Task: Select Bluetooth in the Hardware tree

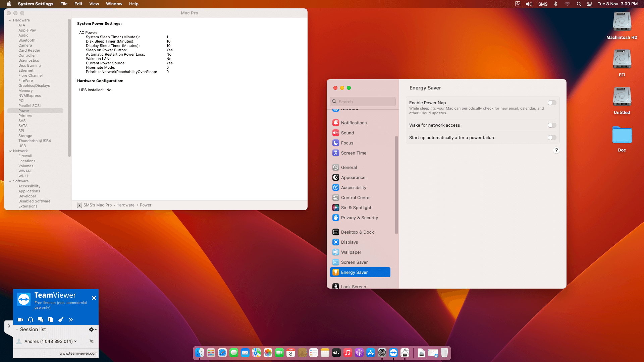Action: pos(27,41)
